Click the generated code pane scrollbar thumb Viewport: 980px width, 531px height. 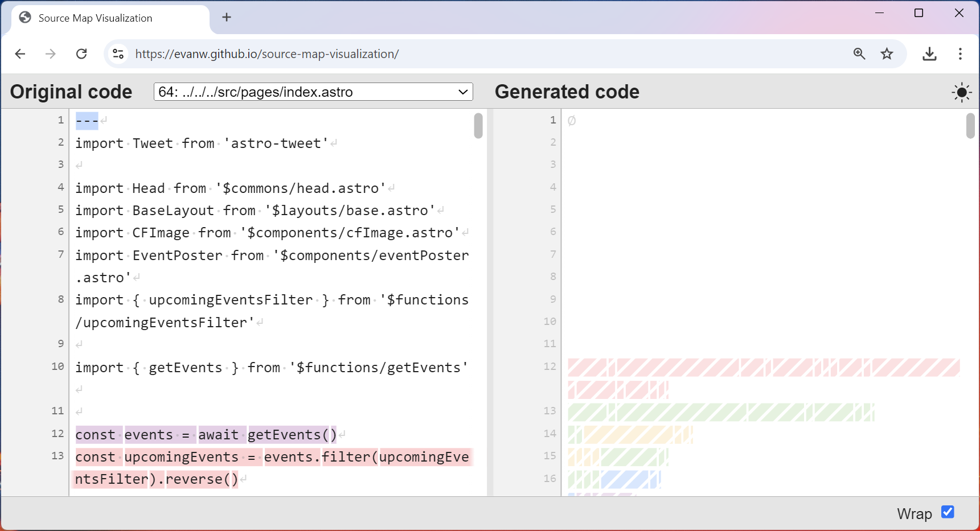coord(970,126)
